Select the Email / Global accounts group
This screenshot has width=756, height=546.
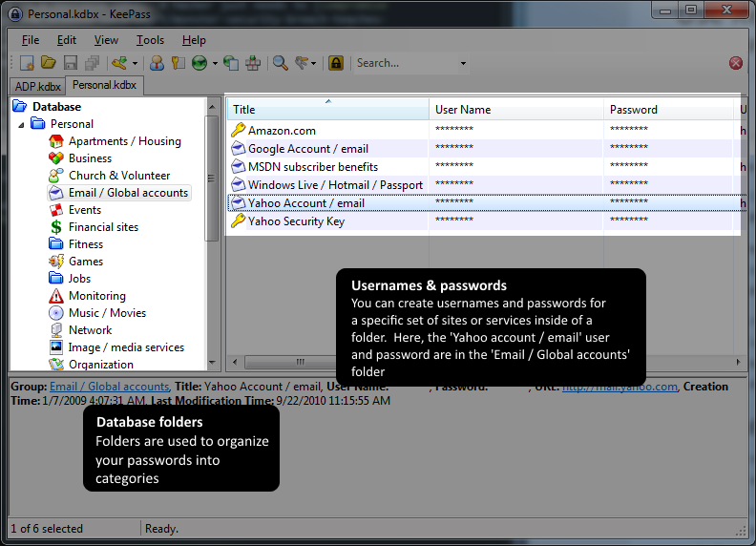point(118,193)
